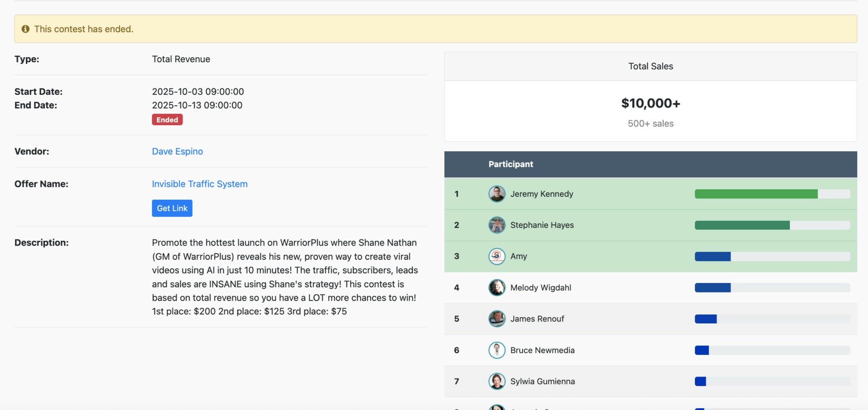Viewport: 868px width, 410px height.
Task: Click the red Ended status badge
Action: tap(167, 120)
